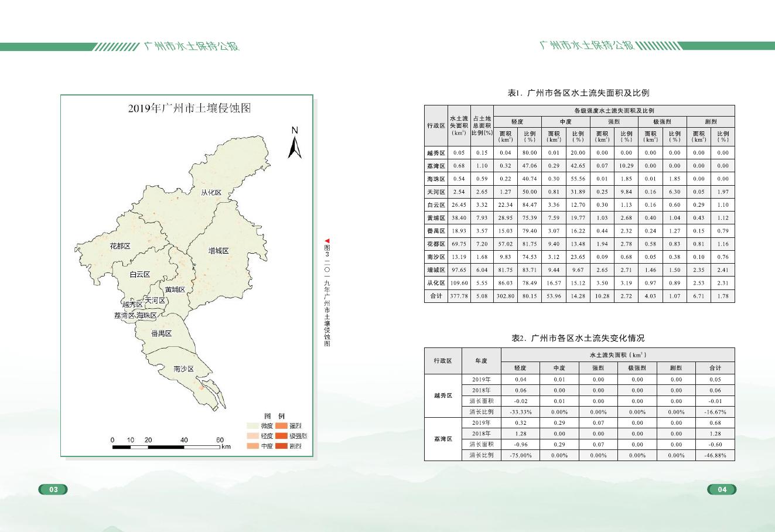Viewport: 775px width, 532px height.
Task: Select the title 表1. 广州市各区水土流失面积及比例
Action: pos(578,93)
